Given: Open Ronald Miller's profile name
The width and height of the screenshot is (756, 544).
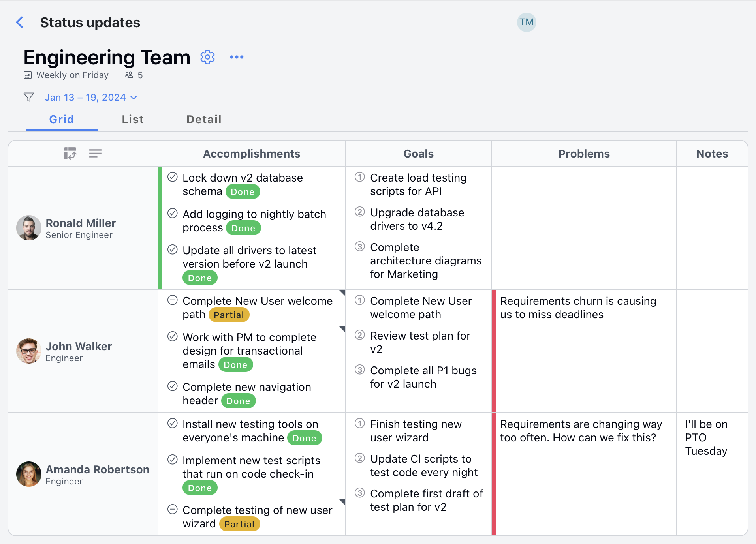Looking at the screenshot, I should coord(81,223).
